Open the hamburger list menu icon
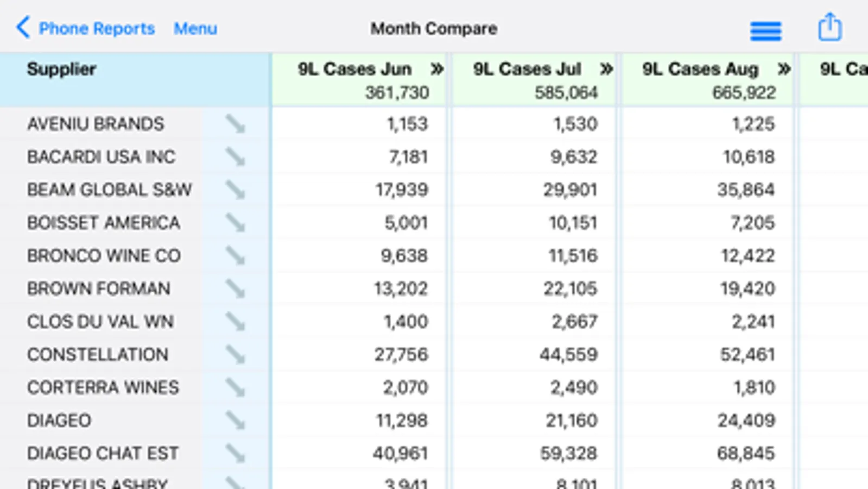868x489 pixels. 765,30
